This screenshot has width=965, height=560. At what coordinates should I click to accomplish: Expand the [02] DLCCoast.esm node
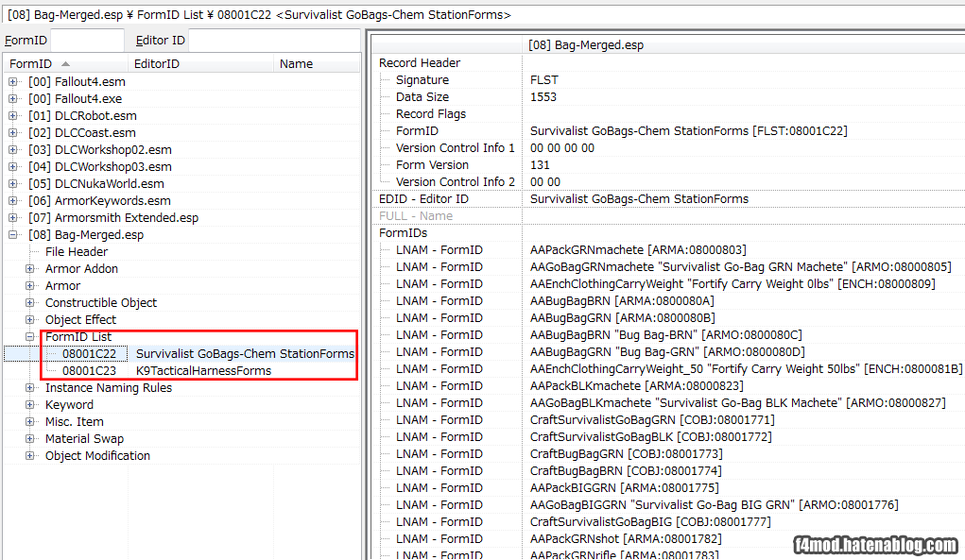13,133
